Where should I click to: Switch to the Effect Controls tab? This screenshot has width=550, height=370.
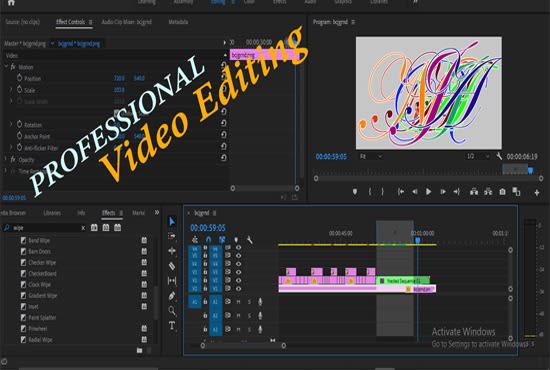click(x=71, y=22)
